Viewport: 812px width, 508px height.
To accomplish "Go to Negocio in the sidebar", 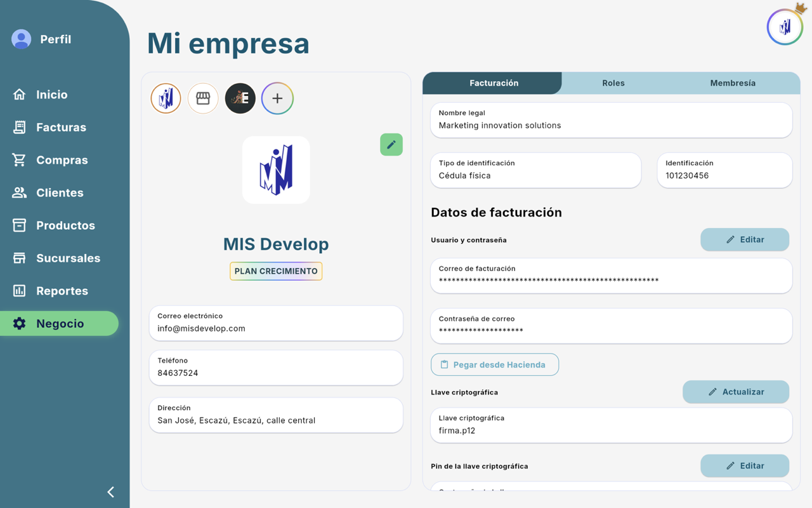I will (x=60, y=323).
